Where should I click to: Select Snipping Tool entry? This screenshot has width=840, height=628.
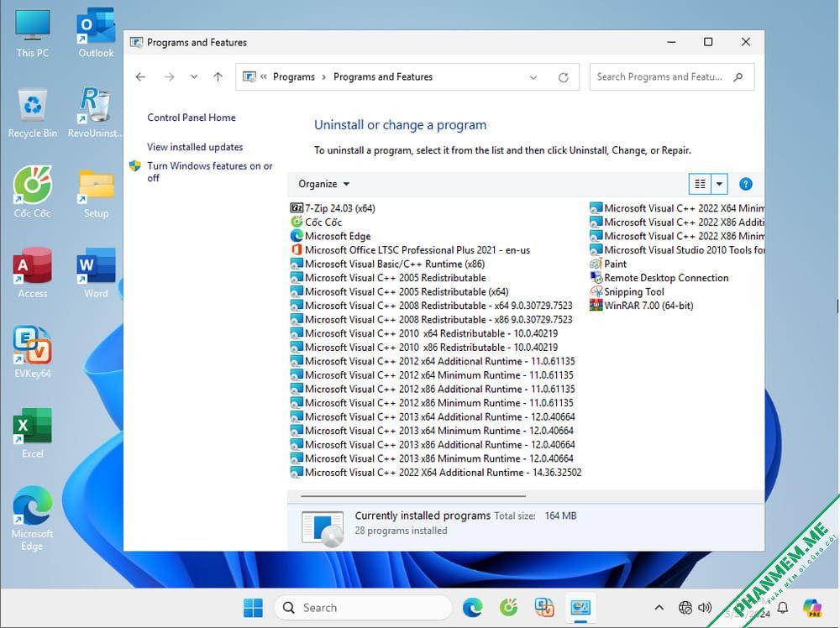(x=627, y=292)
